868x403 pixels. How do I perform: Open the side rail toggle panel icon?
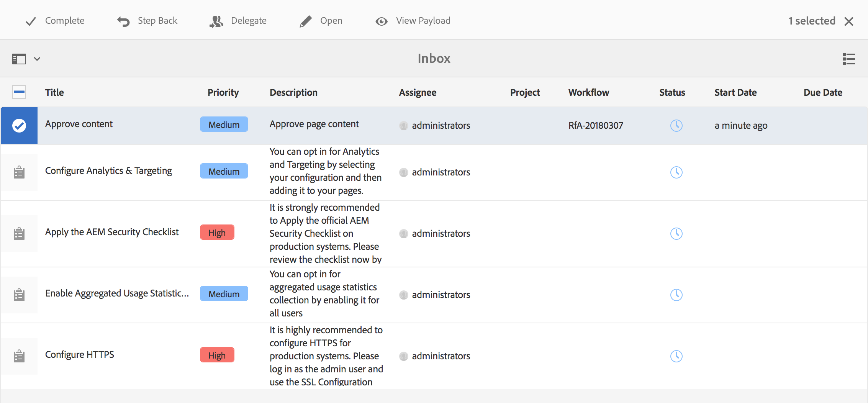tap(19, 59)
